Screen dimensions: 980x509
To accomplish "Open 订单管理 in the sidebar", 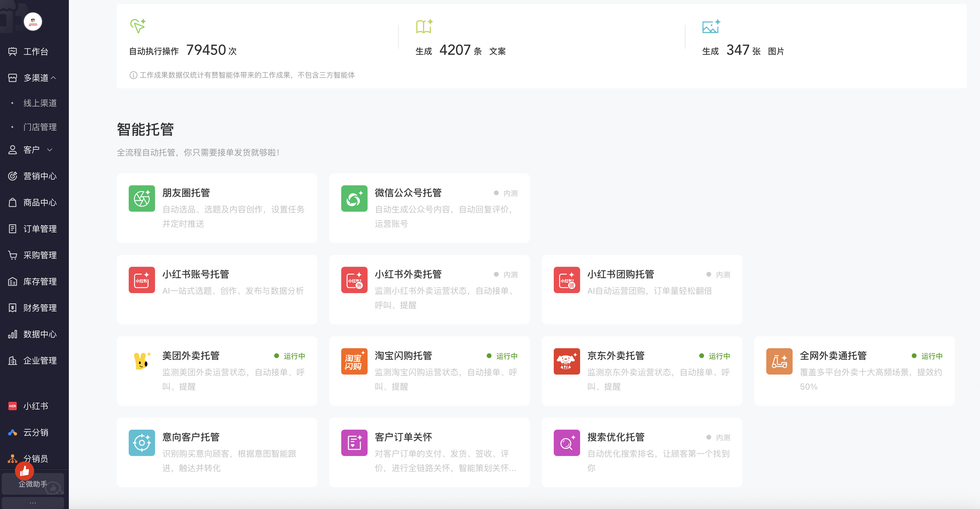I will [40, 229].
